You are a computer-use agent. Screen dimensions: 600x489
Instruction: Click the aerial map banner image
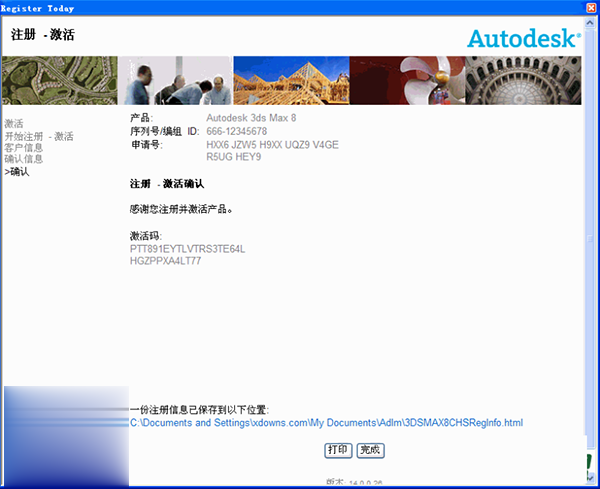click(60, 80)
